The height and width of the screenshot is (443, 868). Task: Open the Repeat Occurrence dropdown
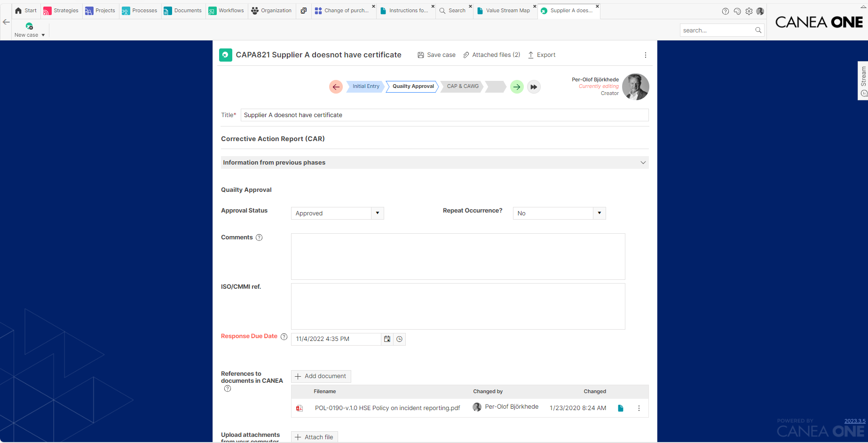click(599, 214)
